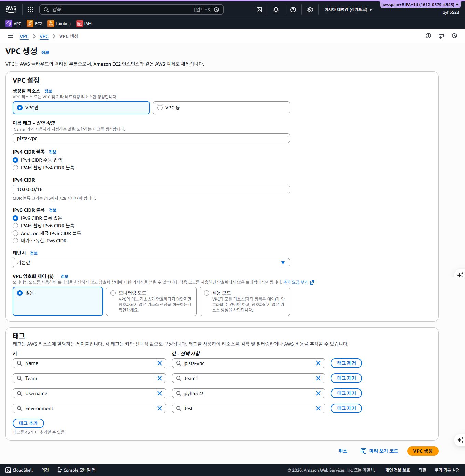Go to the first VPC breadcrumb link
This screenshot has height=476, width=465.
coord(24,36)
